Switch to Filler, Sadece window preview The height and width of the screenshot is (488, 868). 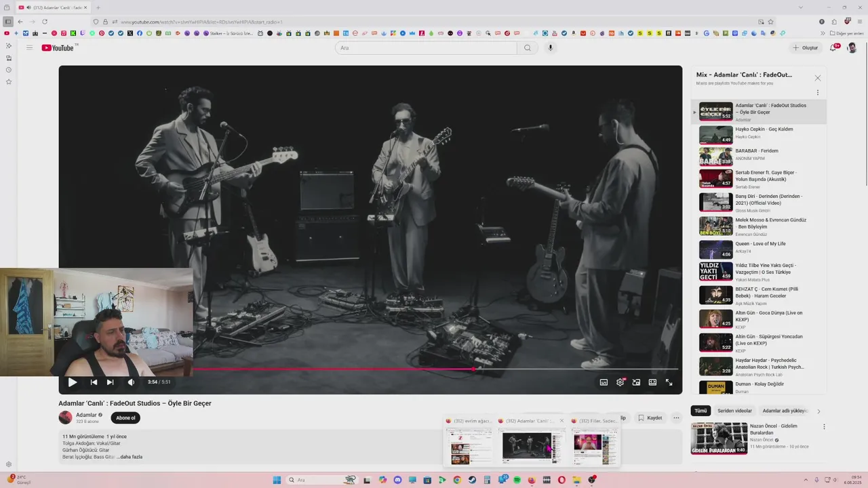595,441
